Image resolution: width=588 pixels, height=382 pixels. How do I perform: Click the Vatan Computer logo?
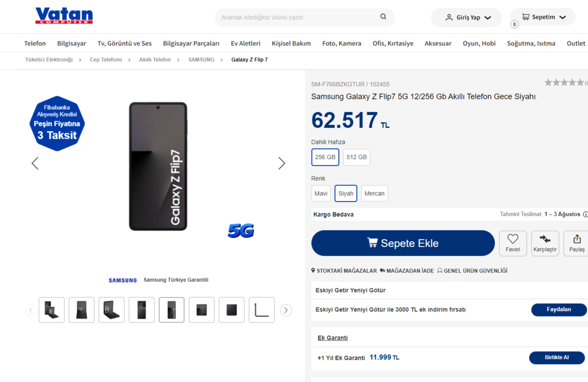tap(64, 16)
